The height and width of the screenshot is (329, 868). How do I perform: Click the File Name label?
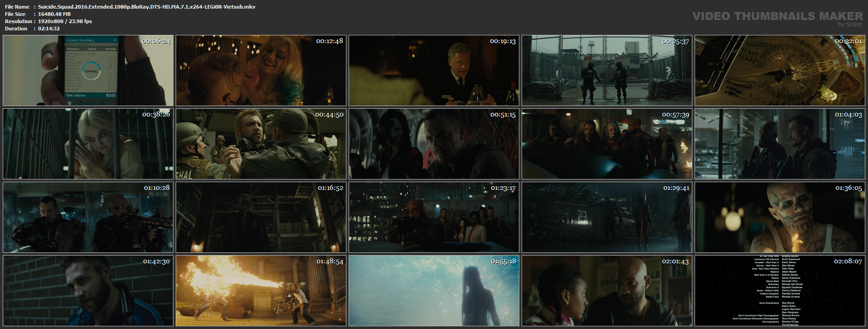(17, 7)
